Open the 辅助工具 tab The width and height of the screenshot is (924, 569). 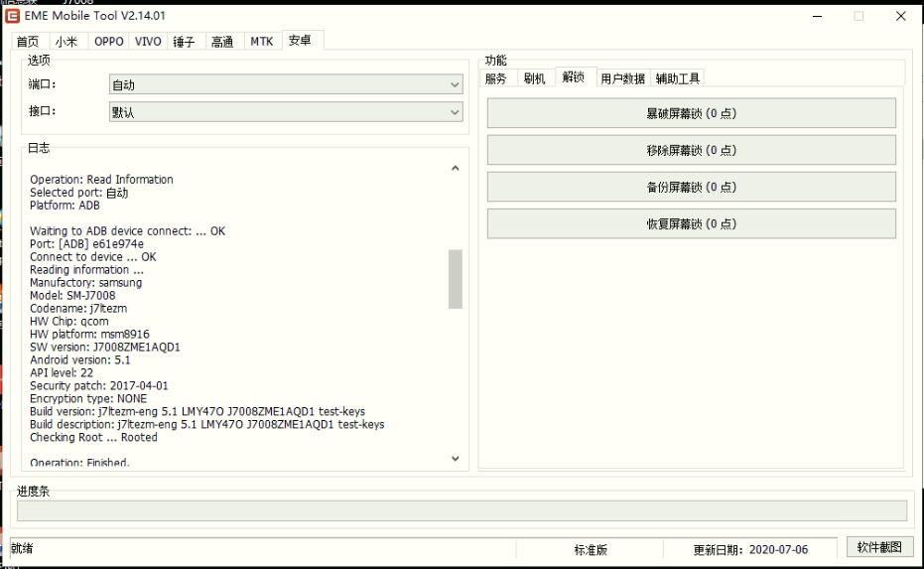(678, 78)
